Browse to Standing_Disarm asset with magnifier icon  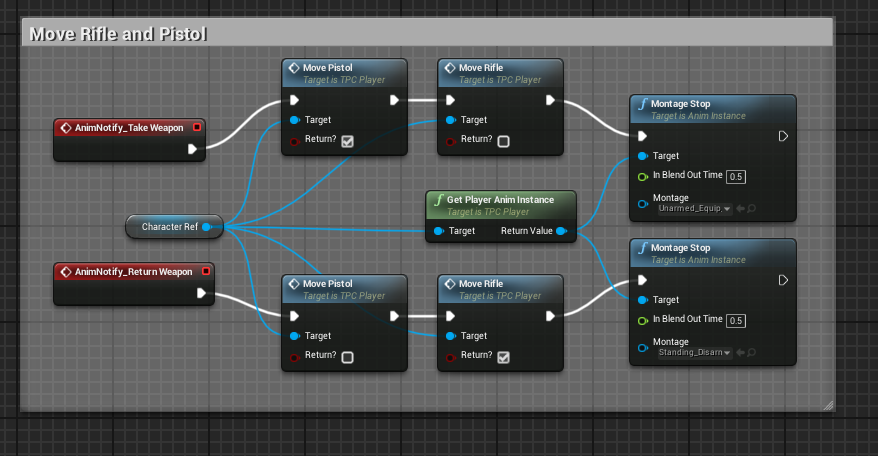pyautogui.click(x=751, y=352)
